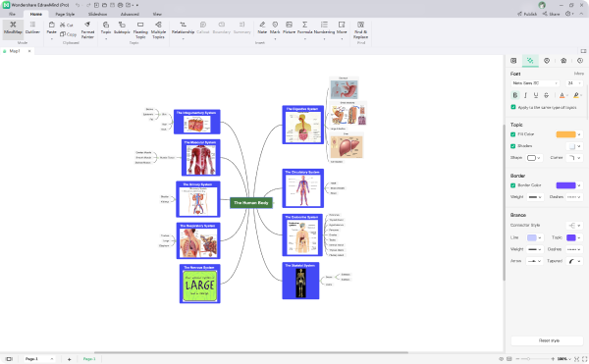Image resolution: width=589 pixels, height=364 pixels.
Task: Open the Page Style ribbon tab
Action: tap(65, 14)
